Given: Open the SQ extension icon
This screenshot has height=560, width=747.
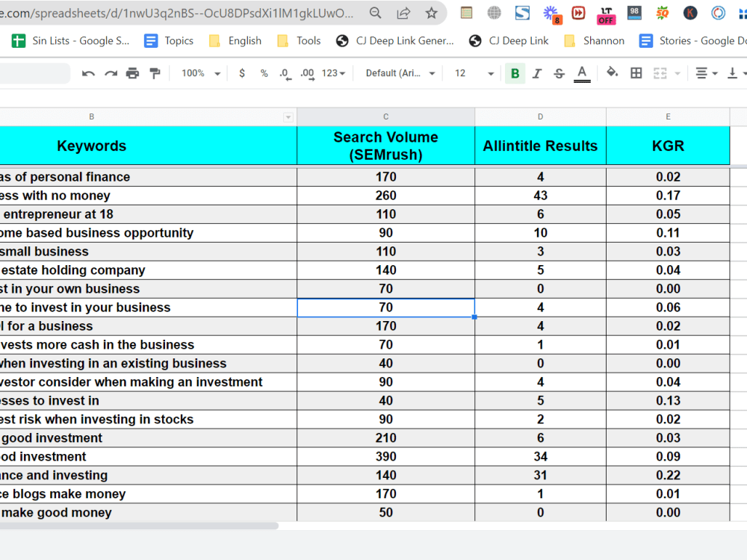Looking at the screenshot, I should (662, 13).
